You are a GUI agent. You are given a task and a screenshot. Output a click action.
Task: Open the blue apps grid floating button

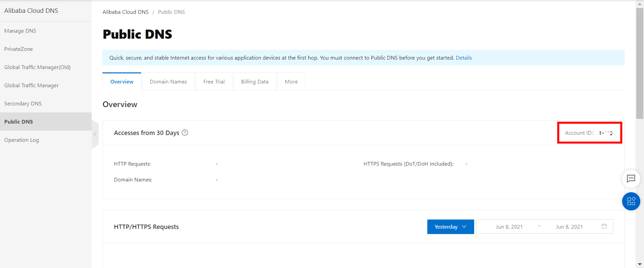pos(631,201)
